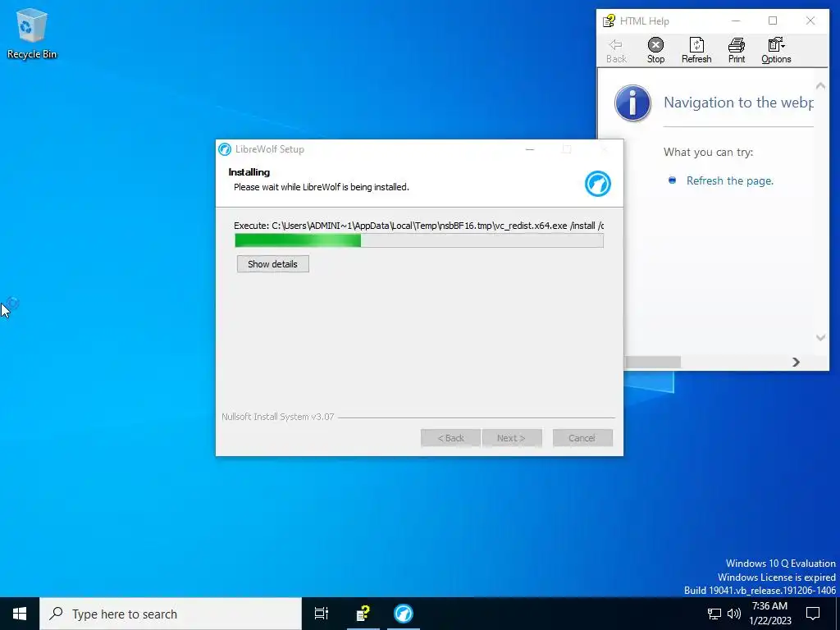Viewport: 840px width, 630px height.
Task: Open the Action Center notifications icon
Action: 813,614
